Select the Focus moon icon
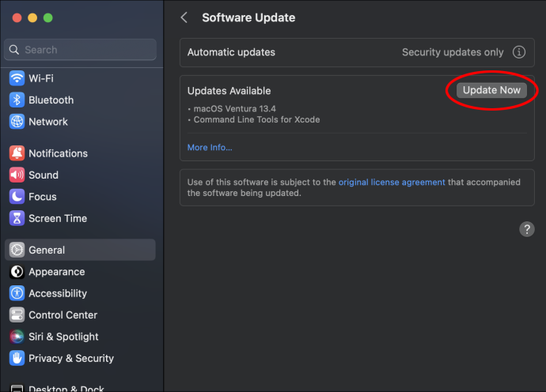Image resolution: width=546 pixels, height=392 pixels. (x=17, y=197)
